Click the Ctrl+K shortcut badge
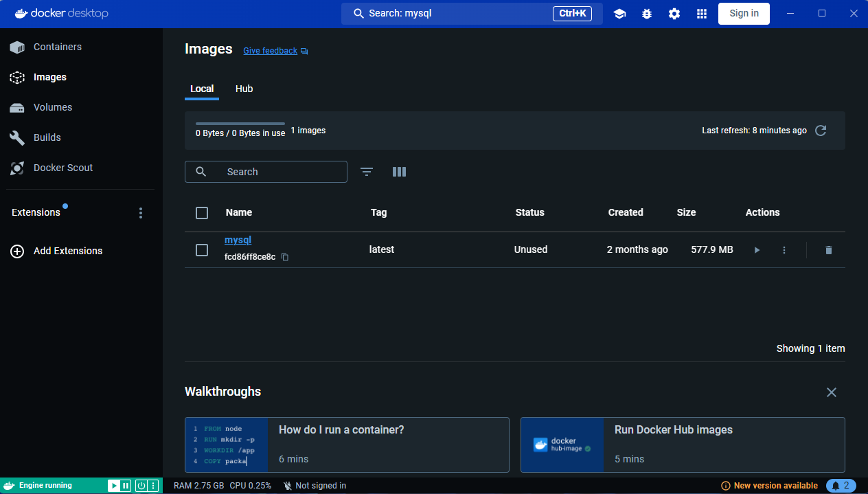This screenshot has height=494, width=868. pyautogui.click(x=572, y=13)
